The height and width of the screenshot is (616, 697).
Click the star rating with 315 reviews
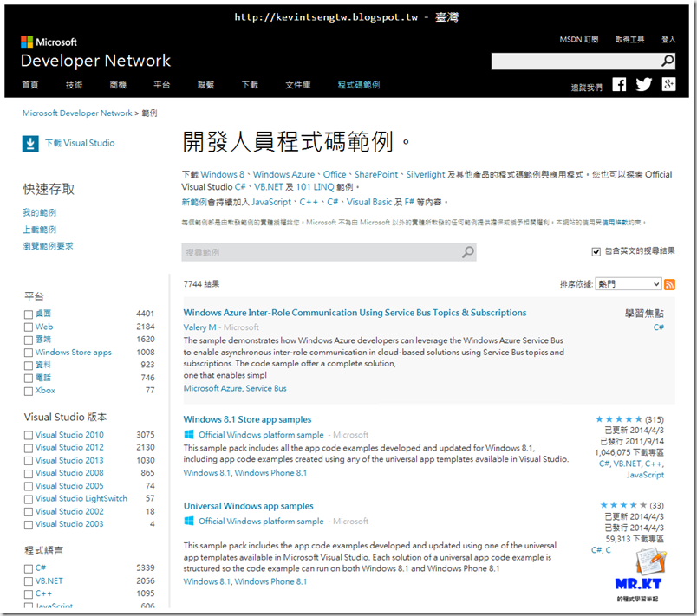[619, 419]
